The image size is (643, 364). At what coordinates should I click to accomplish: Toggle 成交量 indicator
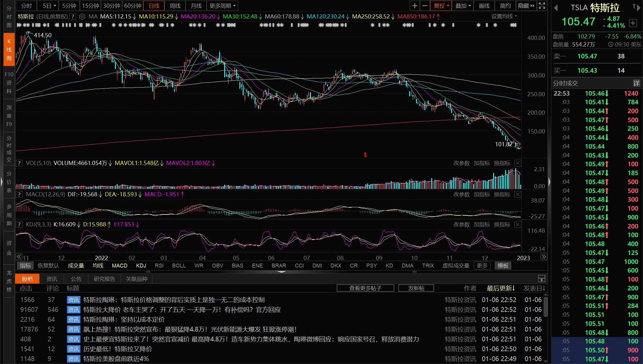[x=76, y=266]
